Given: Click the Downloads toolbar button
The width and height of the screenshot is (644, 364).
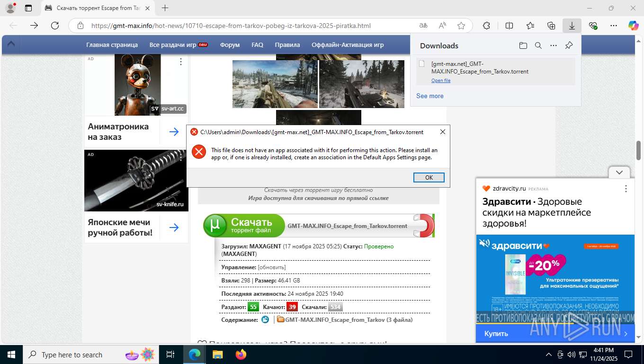Looking at the screenshot, I should tap(572, 26).
